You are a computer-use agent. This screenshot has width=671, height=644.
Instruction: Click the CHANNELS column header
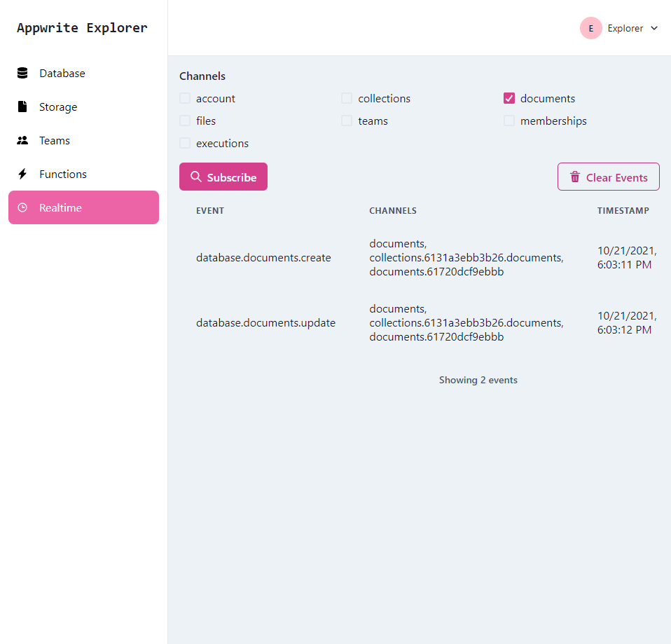pyautogui.click(x=393, y=211)
